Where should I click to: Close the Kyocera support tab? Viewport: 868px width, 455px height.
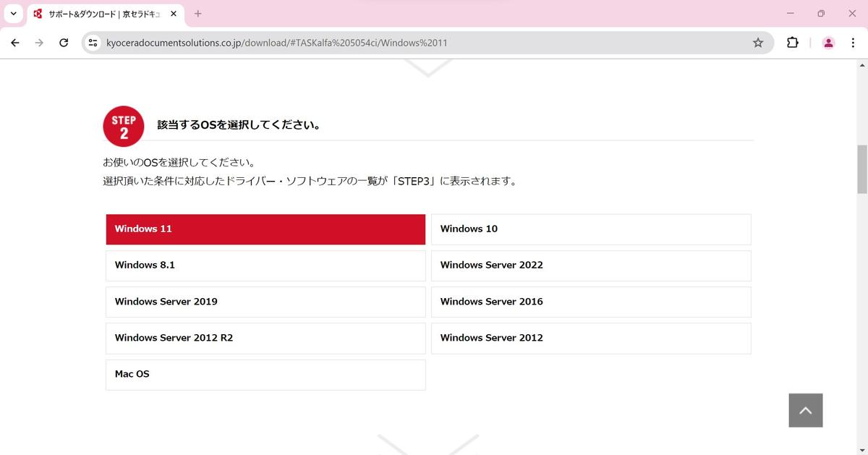174,14
